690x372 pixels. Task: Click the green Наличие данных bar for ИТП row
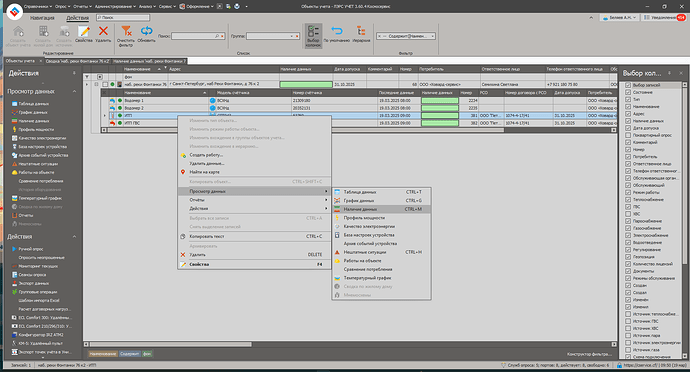440,115
